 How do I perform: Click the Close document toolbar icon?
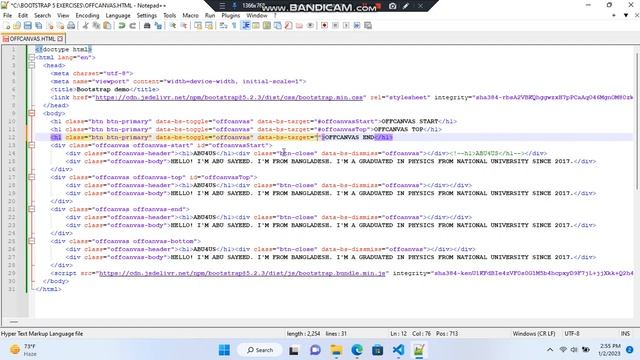[x=50, y=25]
